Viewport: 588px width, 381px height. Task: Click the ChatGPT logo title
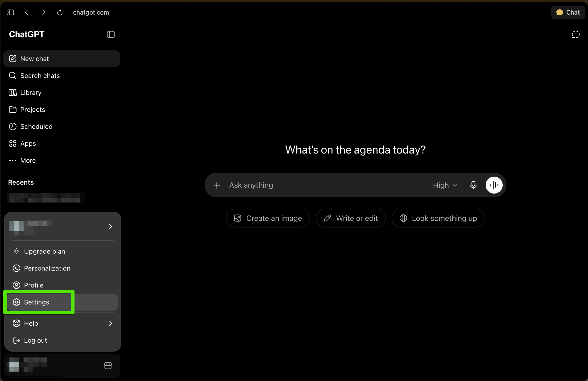click(27, 34)
